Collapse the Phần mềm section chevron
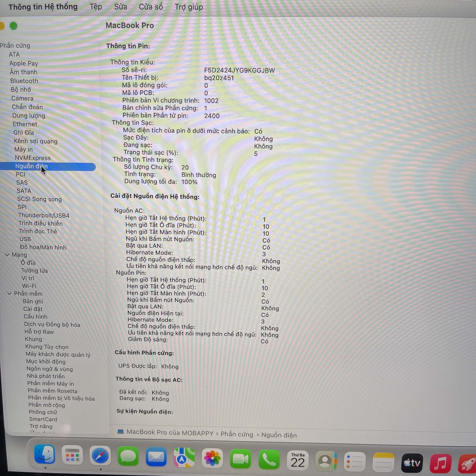Screen dimensions: 476x476 pyautogui.click(x=9, y=294)
